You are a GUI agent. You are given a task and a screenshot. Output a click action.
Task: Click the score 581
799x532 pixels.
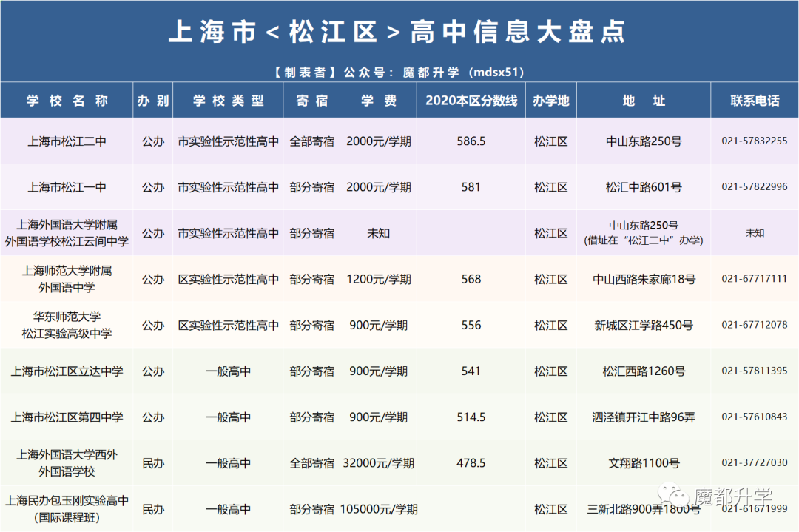tap(471, 187)
